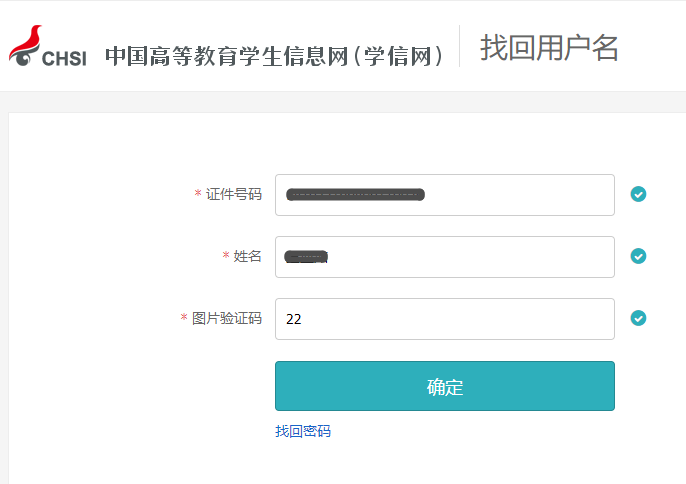Click the masked ID number text
Screen dimensions: 686x484
tap(355, 194)
